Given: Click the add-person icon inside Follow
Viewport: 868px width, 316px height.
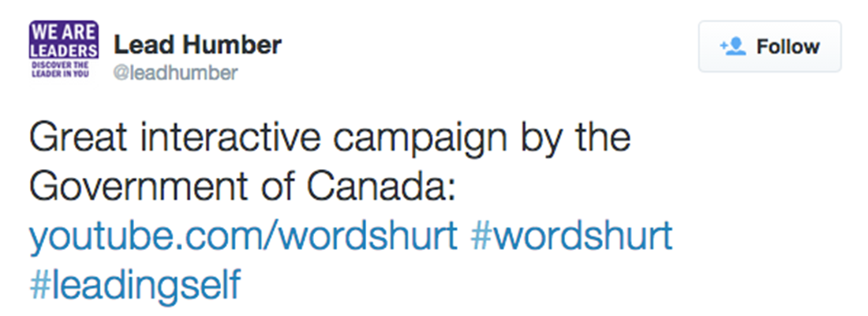Looking at the screenshot, I should [733, 47].
